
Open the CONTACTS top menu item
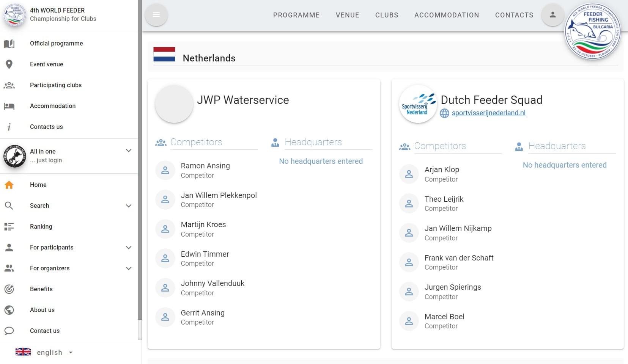pos(514,15)
